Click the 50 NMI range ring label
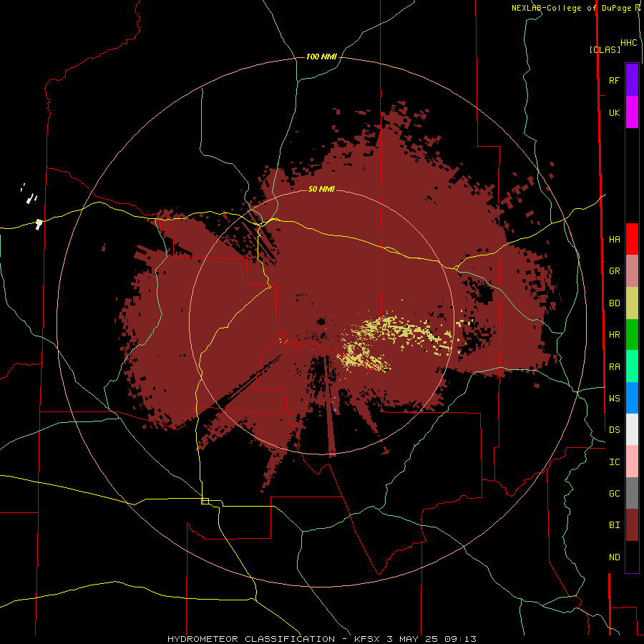The height and width of the screenshot is (644, 644). coord(321,189)
